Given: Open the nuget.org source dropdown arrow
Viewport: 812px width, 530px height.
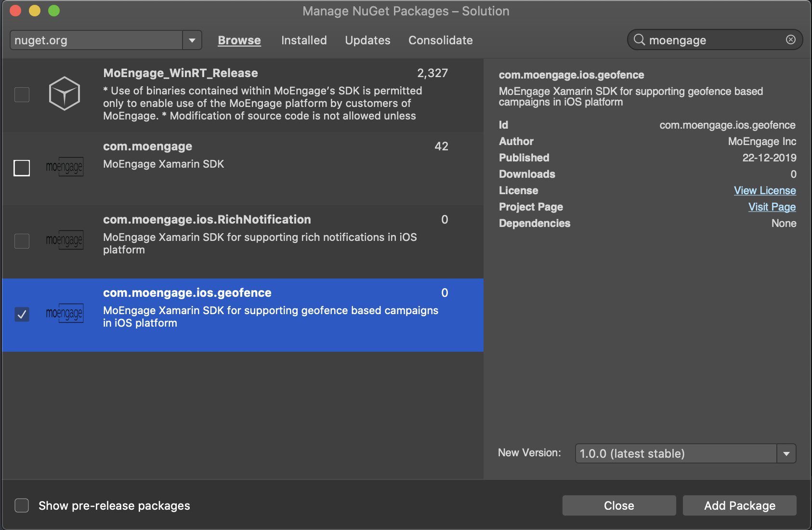Looking at the screenshot, I should [192, 40].
